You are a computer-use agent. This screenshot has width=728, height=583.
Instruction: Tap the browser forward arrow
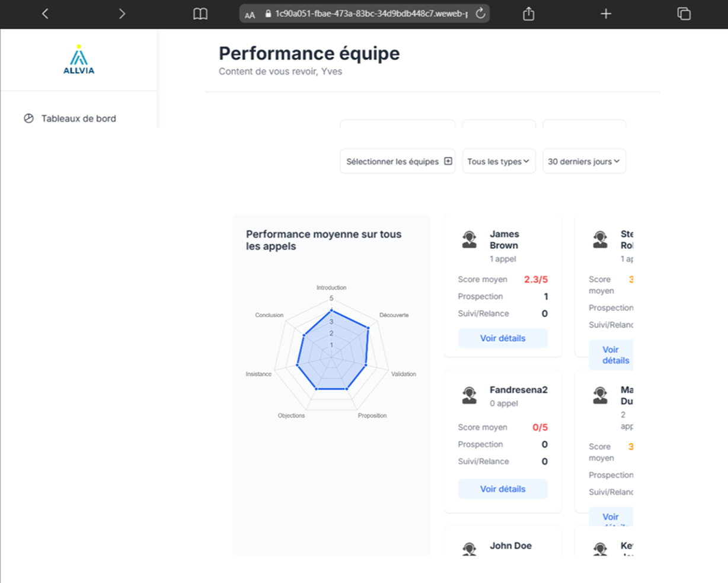click(122, 14)
